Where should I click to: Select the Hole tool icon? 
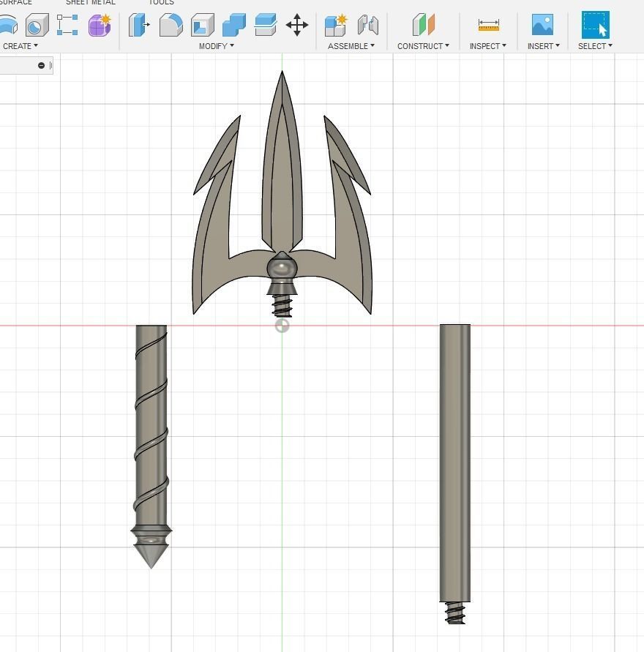(x=37, y=25)
